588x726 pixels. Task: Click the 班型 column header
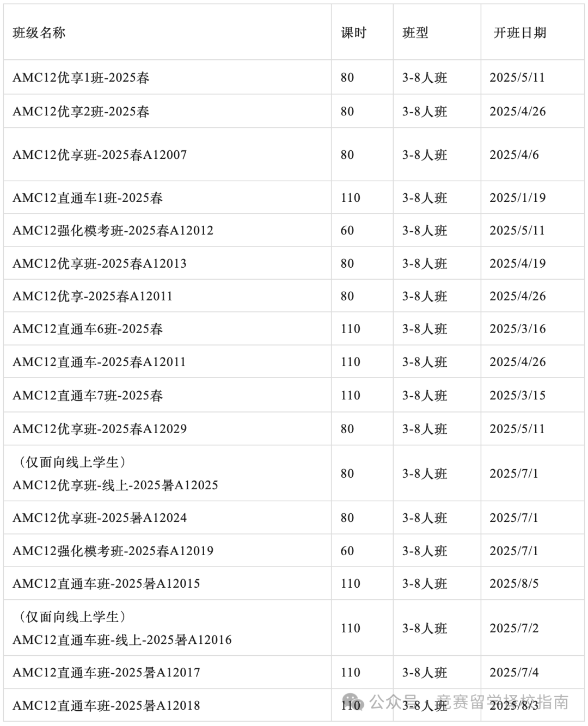415,33
